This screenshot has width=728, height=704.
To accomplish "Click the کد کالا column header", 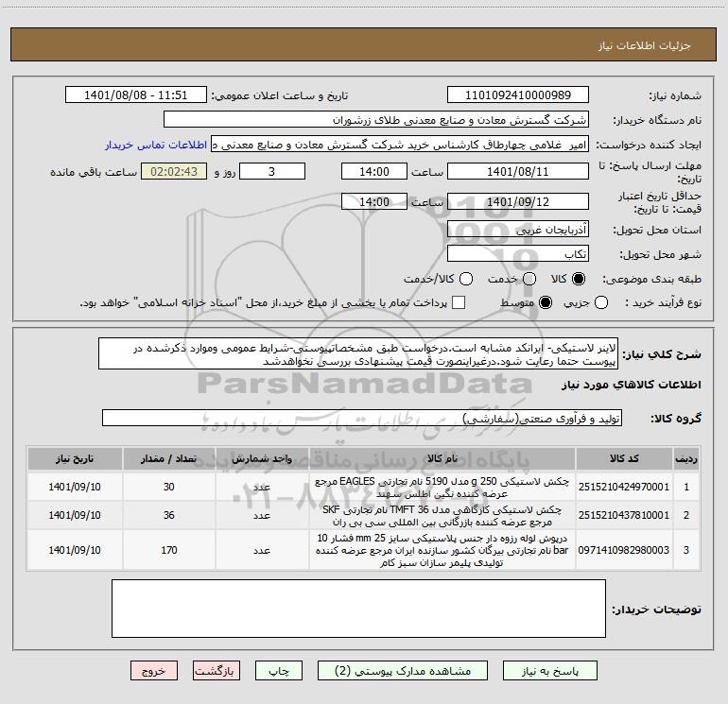I will (x=624, y=458).
